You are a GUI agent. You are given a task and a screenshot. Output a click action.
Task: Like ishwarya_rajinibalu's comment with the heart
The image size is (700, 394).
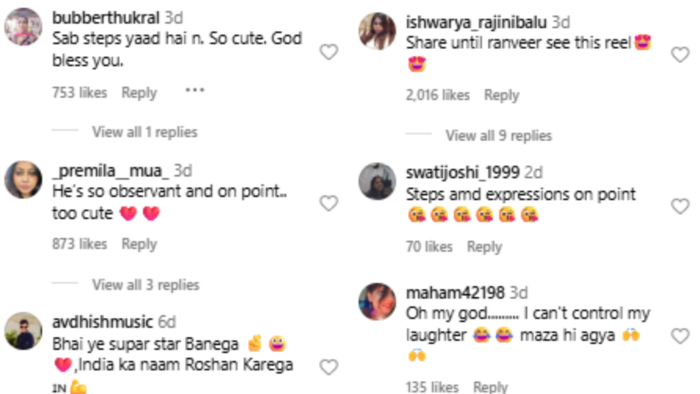click(x=680, y=55)
